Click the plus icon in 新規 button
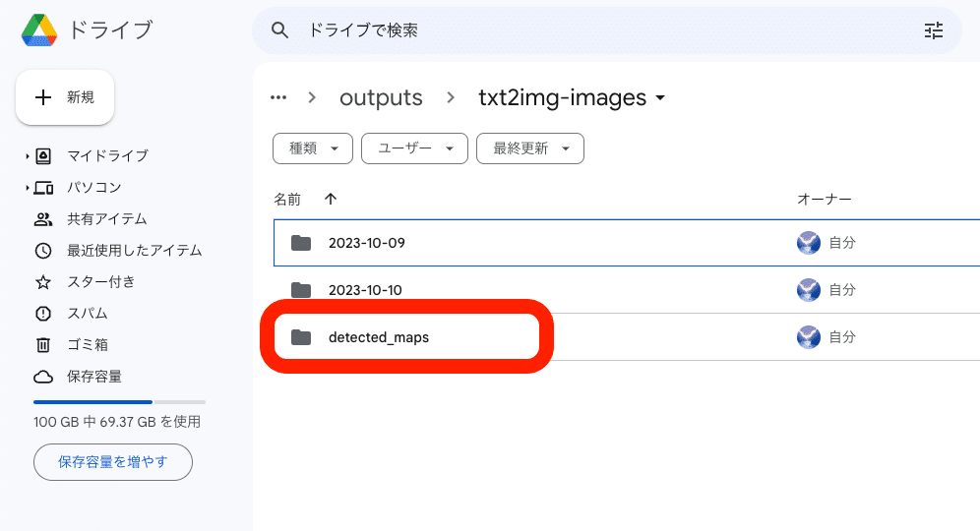This screenshot has width=980, height=531. click(x=43, y=97)
